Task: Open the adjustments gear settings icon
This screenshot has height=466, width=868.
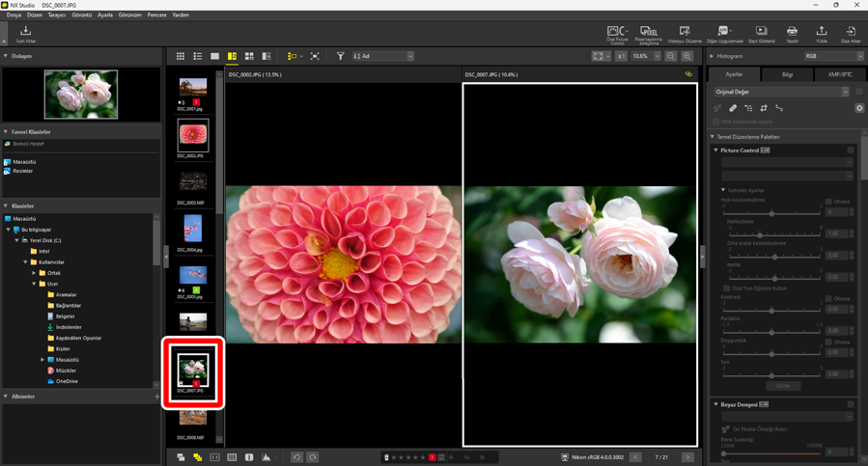Action: click(859, 109)
